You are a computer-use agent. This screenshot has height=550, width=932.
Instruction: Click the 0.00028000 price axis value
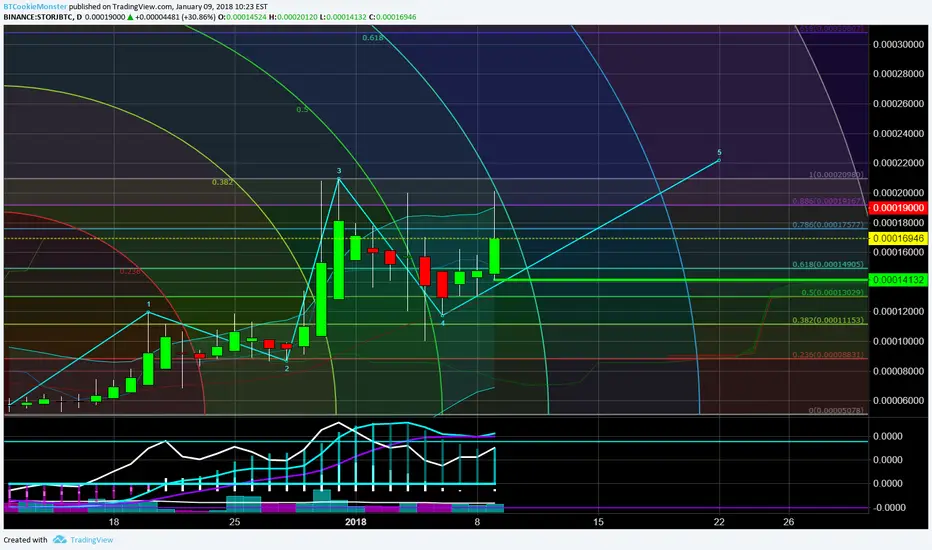(x=898, y=74)
